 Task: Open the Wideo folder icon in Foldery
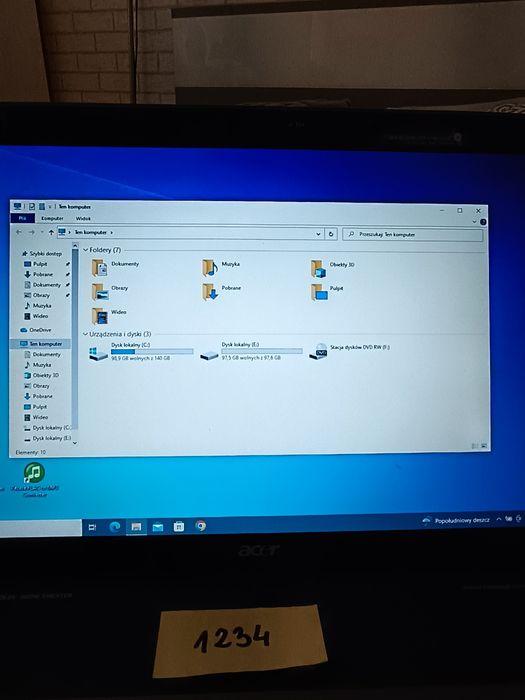(100, 316)
